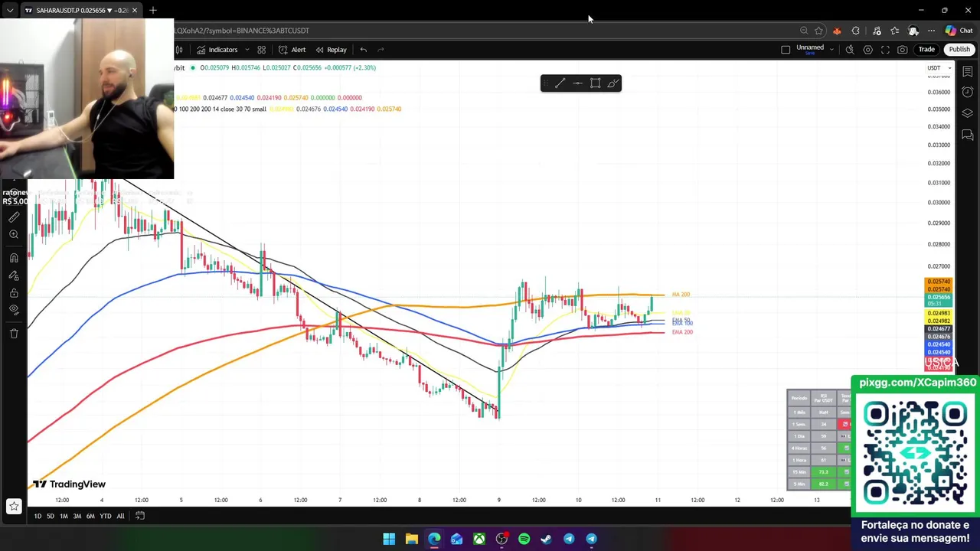Open the Unnamed layout name menu
This screenshot has height=551, width=980.
[810, 49]
